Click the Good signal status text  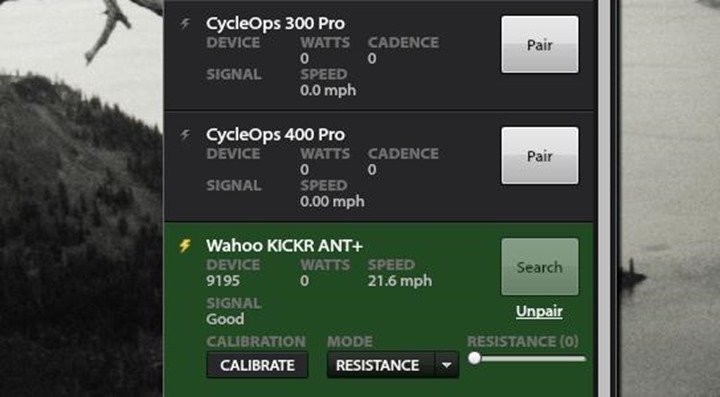tap(225, 319)
